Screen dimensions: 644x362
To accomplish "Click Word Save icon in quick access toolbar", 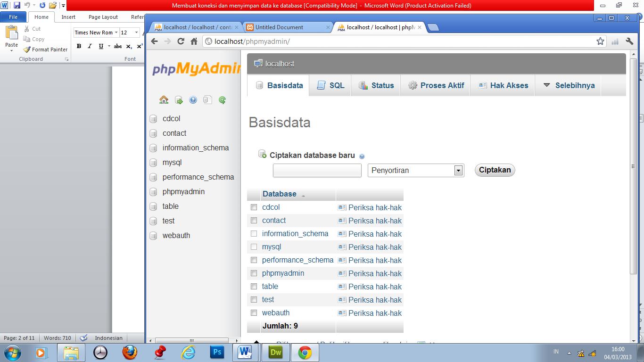I will tap(17, 5).
